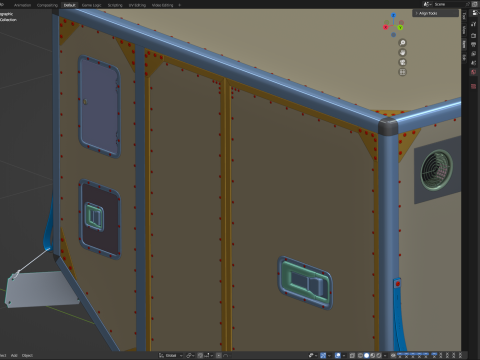
Task: Toggle viewport gizmos
Action: [323, 355]
